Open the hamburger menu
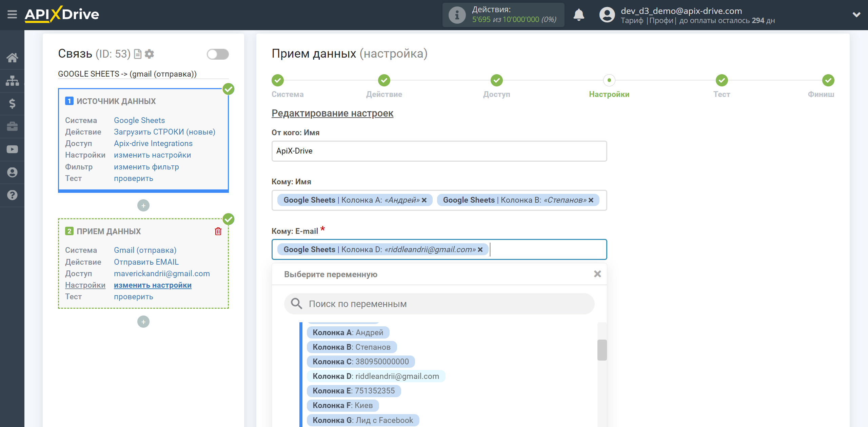 12,15
